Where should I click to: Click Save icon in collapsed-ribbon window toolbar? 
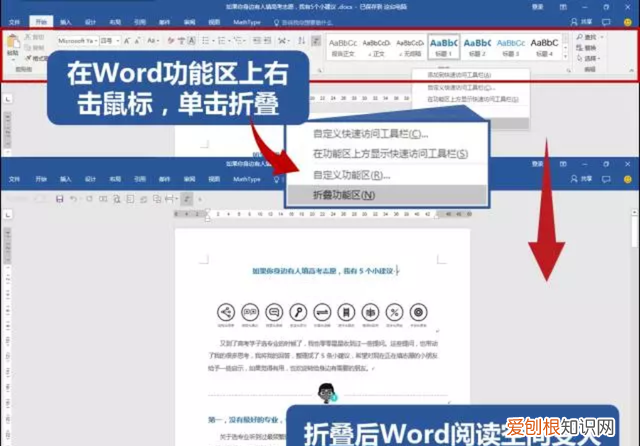[60, 199]
